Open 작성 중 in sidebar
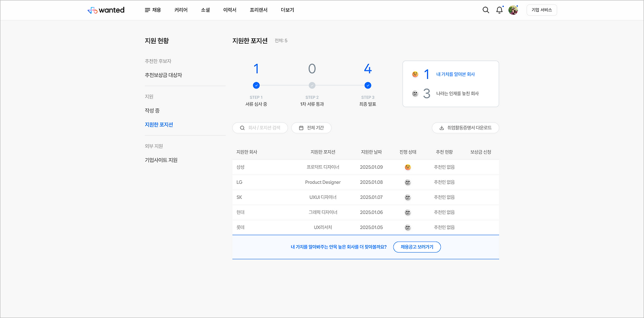Image resolution: width=644 pixels, height=318 pixels. pyautogui.click(x=152, y=111)
